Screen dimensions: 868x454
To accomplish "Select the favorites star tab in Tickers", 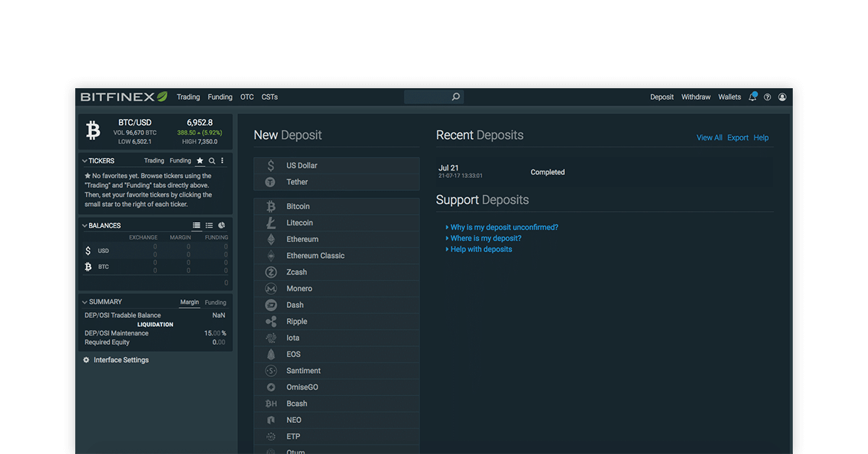I will [x=200, y=160].
